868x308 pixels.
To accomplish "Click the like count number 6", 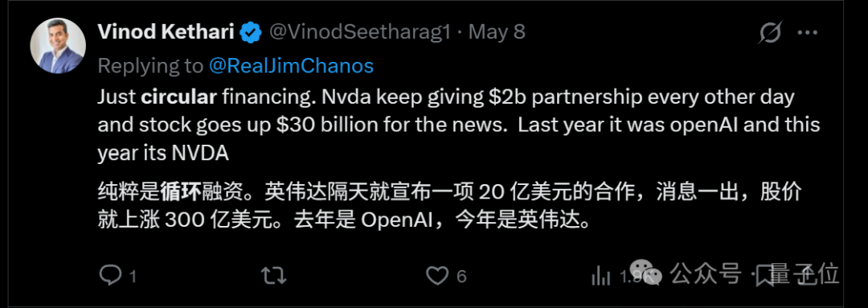I will coord(462,276).
